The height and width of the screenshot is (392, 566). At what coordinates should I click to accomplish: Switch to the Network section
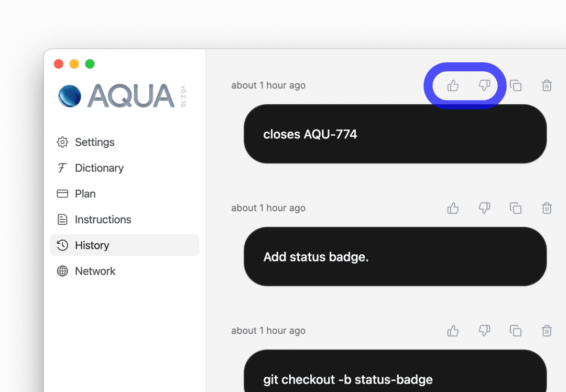95,271
